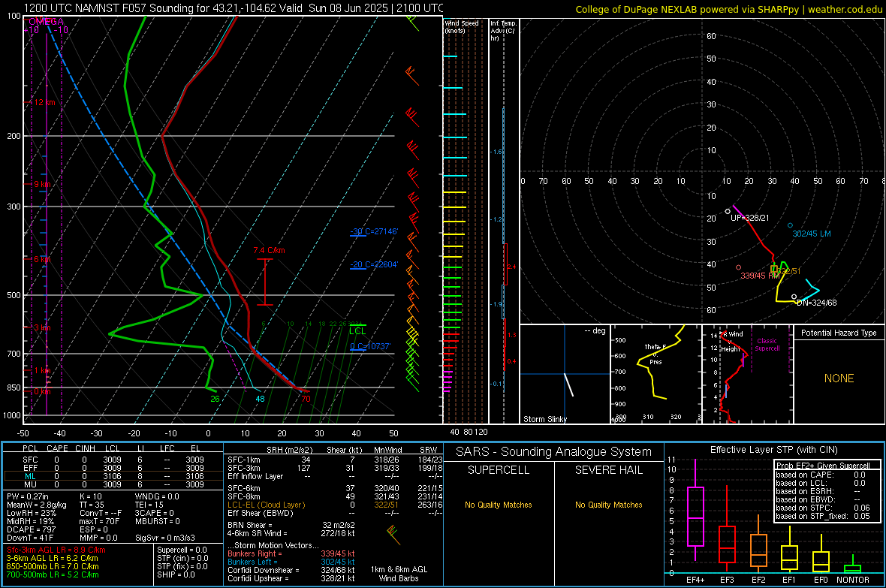The height and width of the screenshot is (588, 886).
Task: Click the Potential Hazard Type heading
Action: point(839,333)
